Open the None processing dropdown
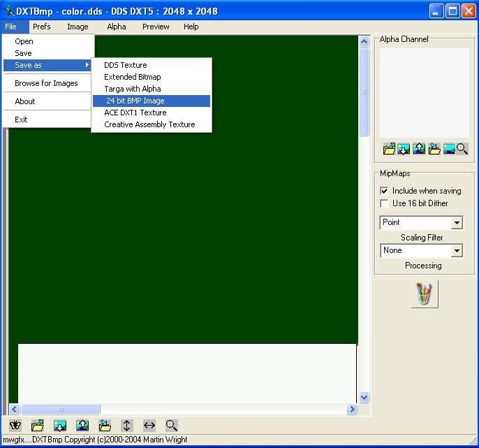Viewport: 479px width, 448px height. (457, 251)
